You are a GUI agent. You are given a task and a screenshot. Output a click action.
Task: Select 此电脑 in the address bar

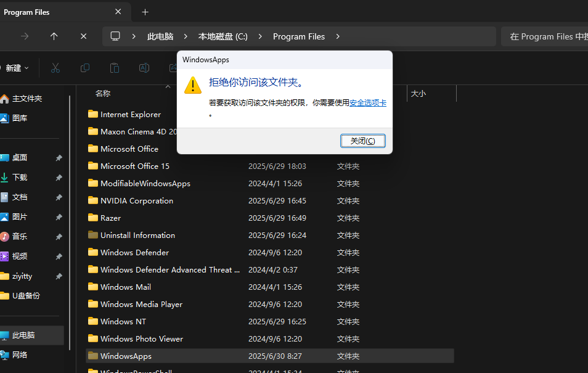[x=160, y=36]
